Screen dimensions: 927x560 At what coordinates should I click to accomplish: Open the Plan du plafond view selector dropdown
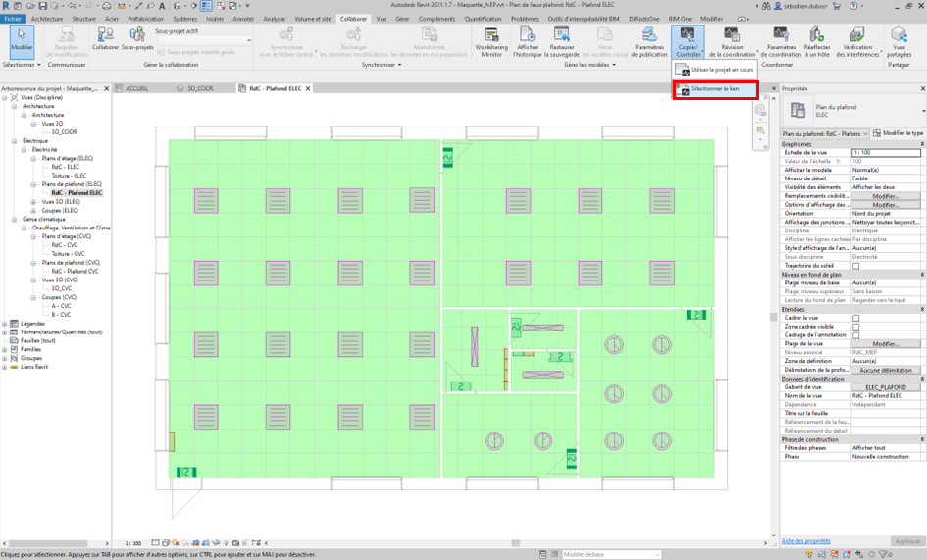(825, 133)
